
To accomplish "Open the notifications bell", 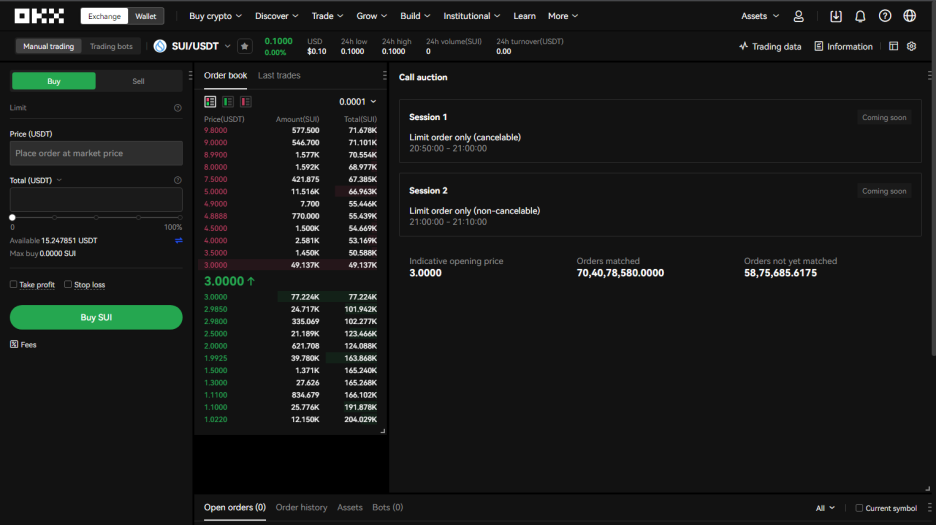I will [860, 16].
